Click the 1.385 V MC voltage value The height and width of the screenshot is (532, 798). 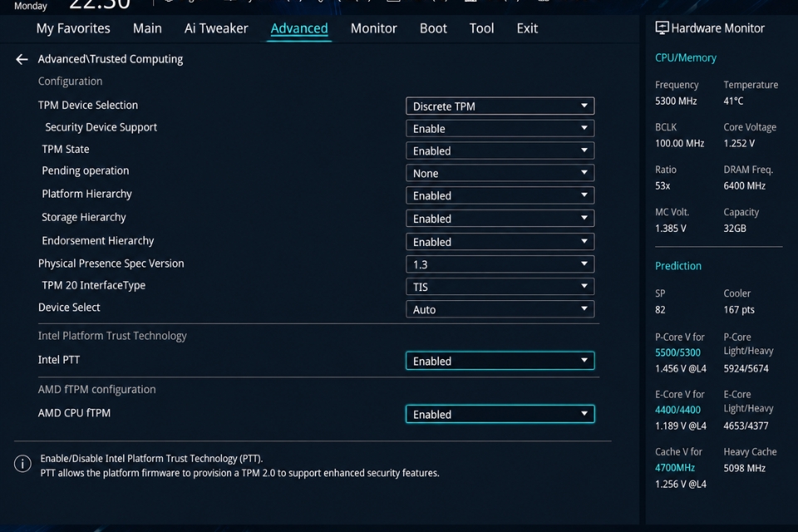point(670,229)
